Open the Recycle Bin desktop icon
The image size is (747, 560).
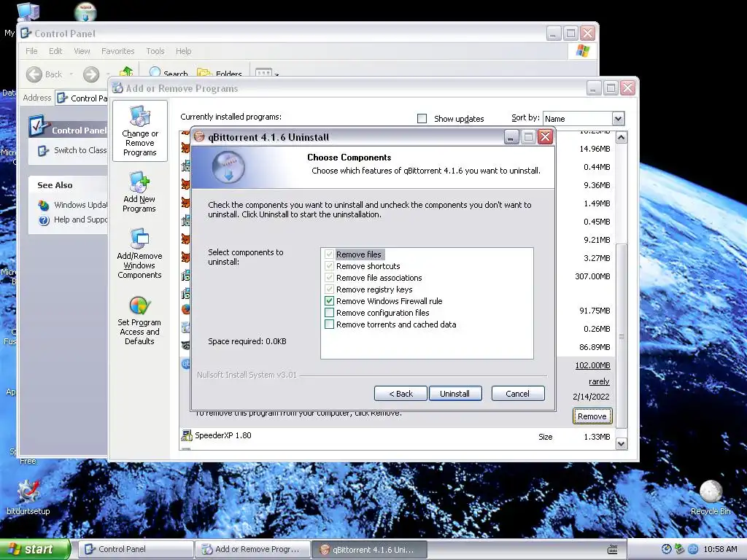click(x=711, y=498)
